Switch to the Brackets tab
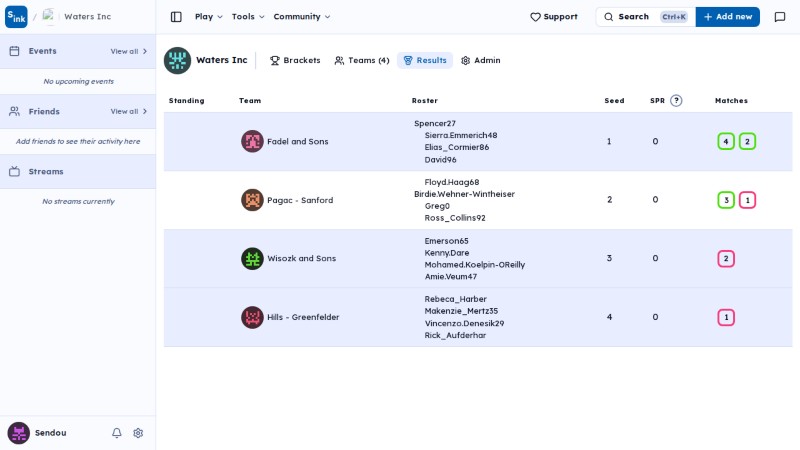 coord(295,60)
